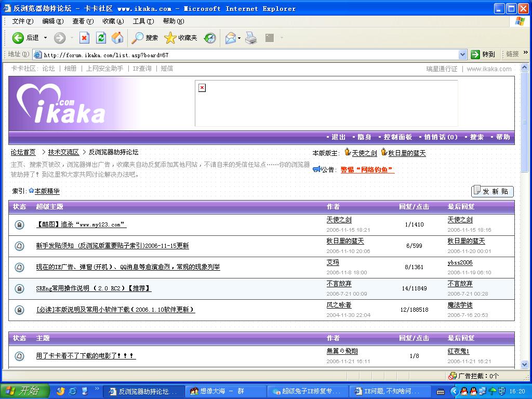Click the moderator icon beside 天使之剑
This screenshot has width=532, height=399.
pos(348,152)
